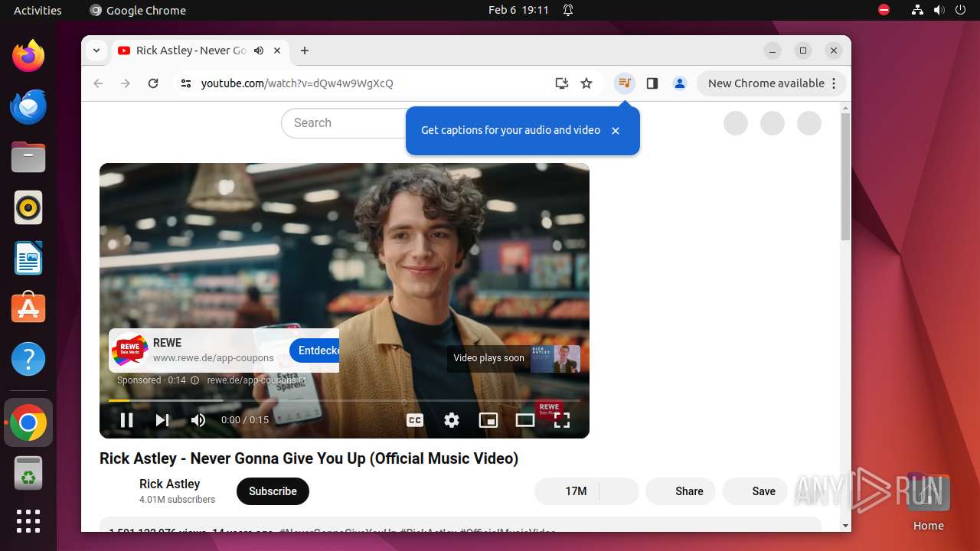
Task: Open system status menu with power icon
Action: coord(961,10)
